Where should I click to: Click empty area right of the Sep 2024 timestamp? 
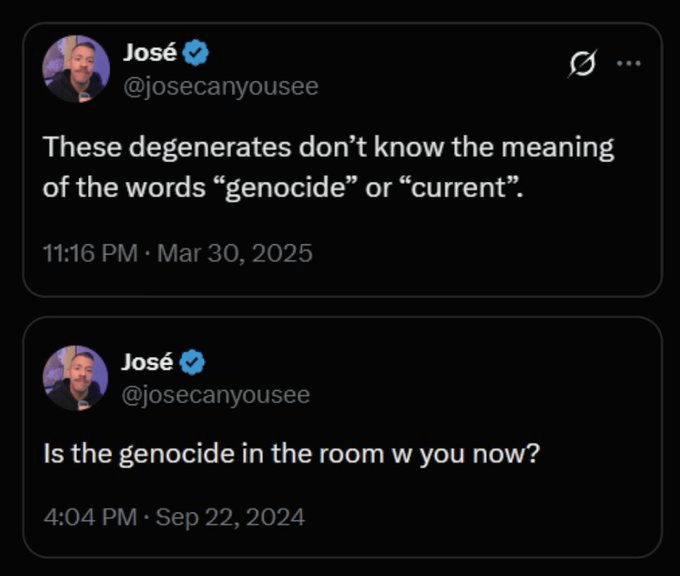pyautogui.click(x=477, y=517)
